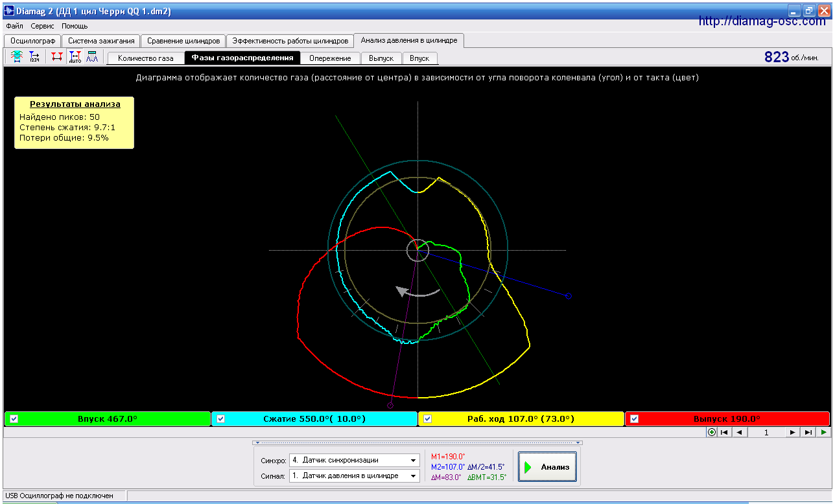Image resolution: width=835 pixels, height=504 pixels.
Task: Click the ΔM=83.0° value
Action: click(x=446, y=477)
